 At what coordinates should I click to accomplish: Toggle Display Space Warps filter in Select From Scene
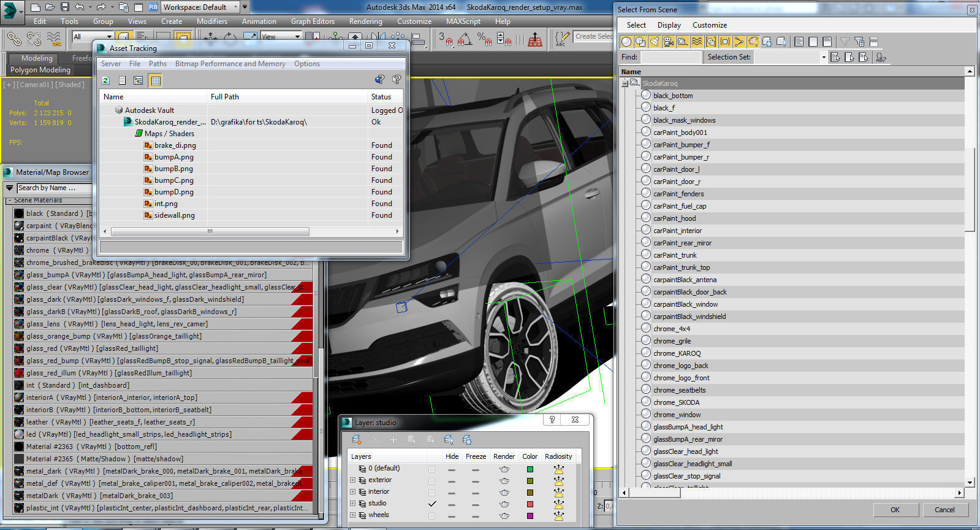697,42
